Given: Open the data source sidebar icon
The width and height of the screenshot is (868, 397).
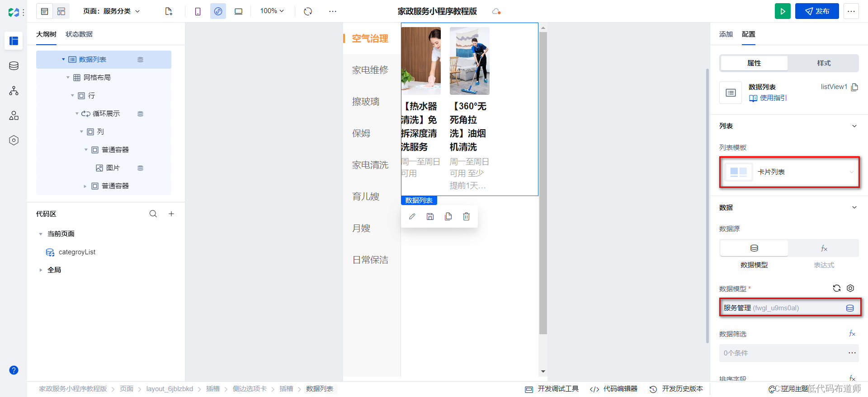Looking at the screenshot, I should click(14, 66).
